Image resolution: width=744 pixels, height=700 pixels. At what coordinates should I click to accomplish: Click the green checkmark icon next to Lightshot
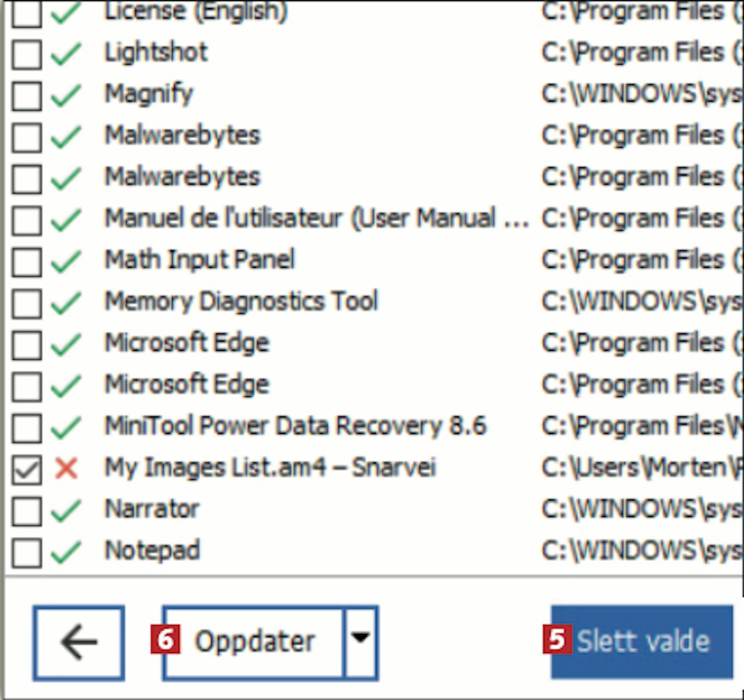(x=66, y=54)
